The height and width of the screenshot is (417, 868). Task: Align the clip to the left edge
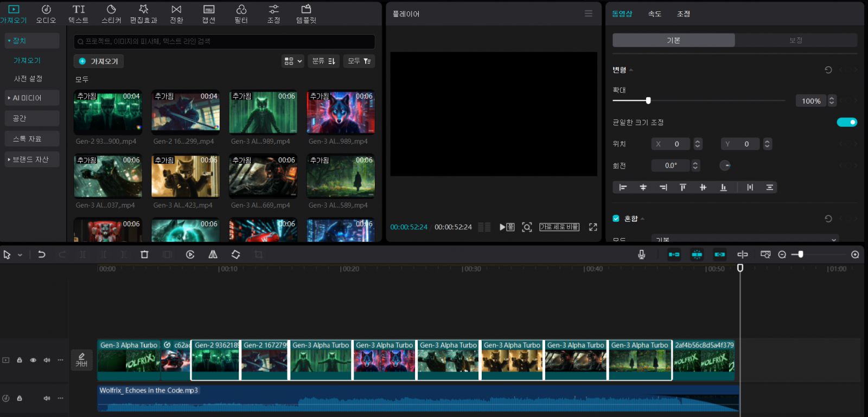tap(623, 187)
